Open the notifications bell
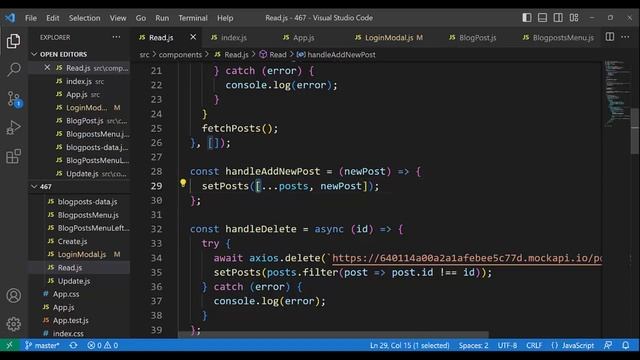The height and width of the screenshot is (360, 640). click(x=626, y=345)
